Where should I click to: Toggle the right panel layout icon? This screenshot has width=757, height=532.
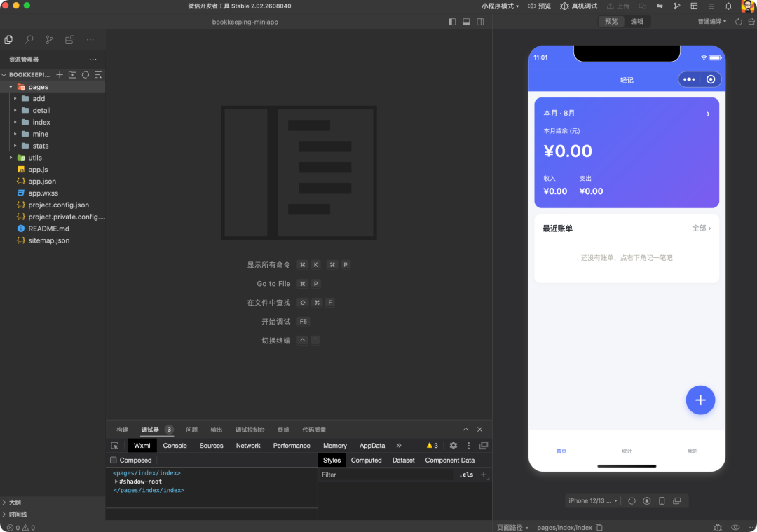coord(480,22)
